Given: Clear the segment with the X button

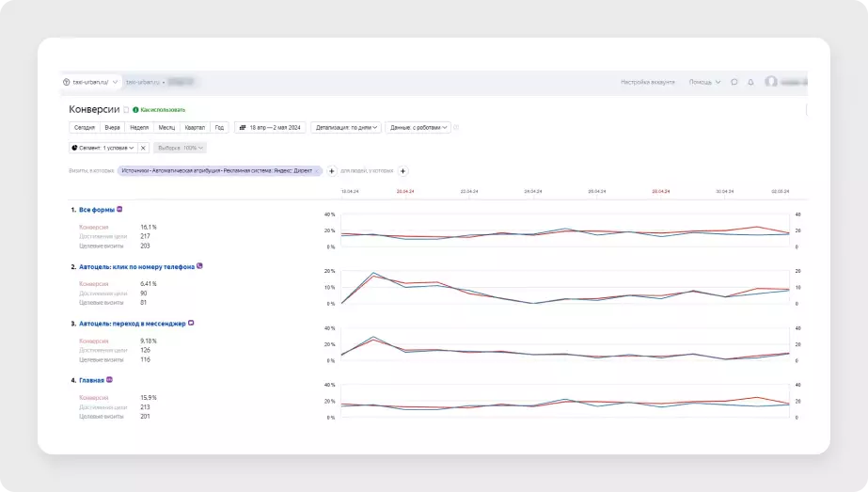Looking at the screenshot, I should pyautogui.click(x=143, y=148).
